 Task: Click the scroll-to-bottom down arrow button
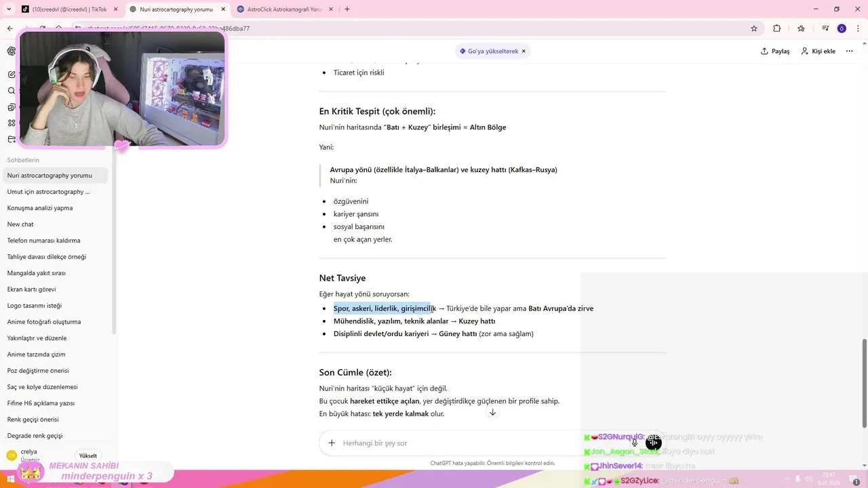click(x=493, y=413)
